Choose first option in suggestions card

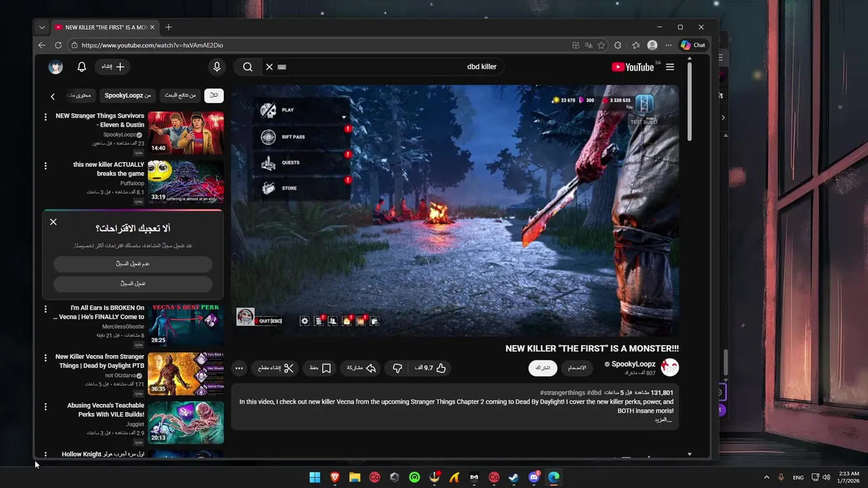tap(133, 264)
